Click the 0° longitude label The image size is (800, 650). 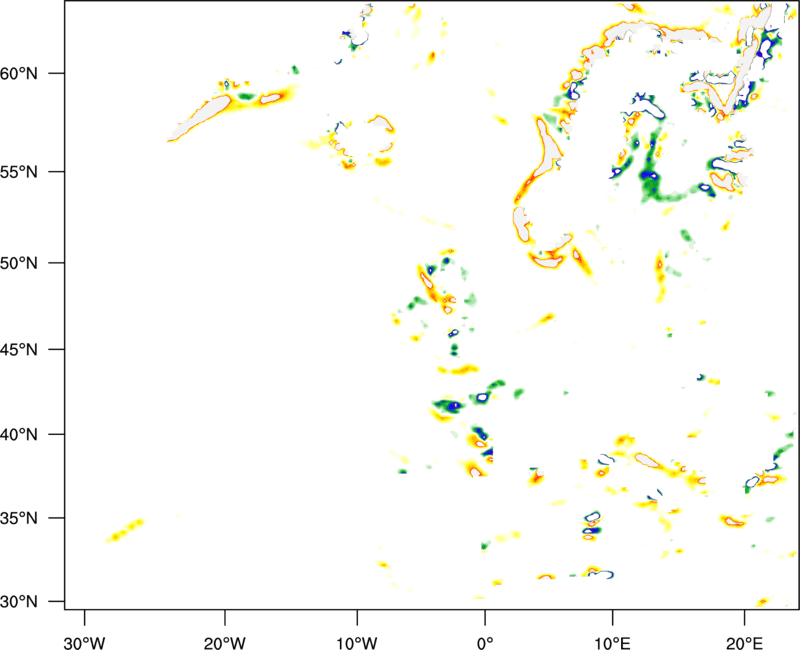tap(485, 643)
